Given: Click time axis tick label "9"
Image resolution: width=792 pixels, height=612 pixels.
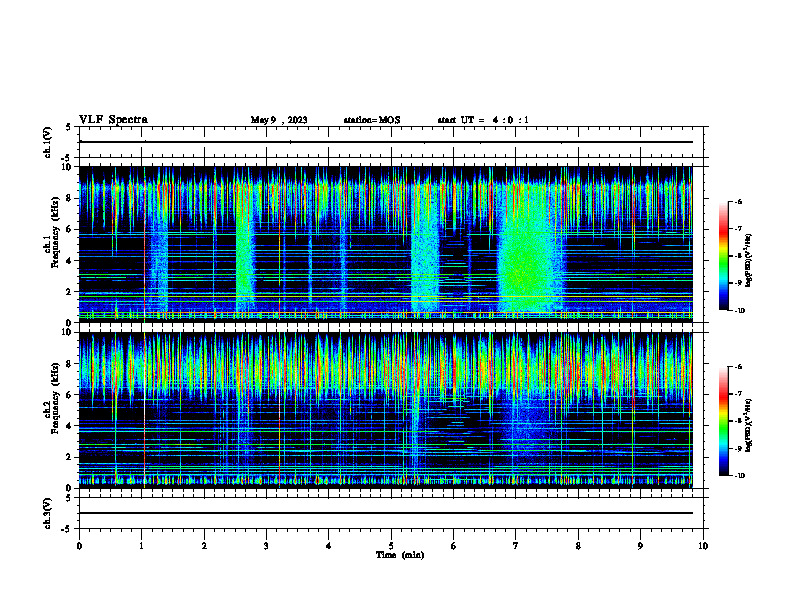Looking at the screenshot, I should click(x=640, y=546).
